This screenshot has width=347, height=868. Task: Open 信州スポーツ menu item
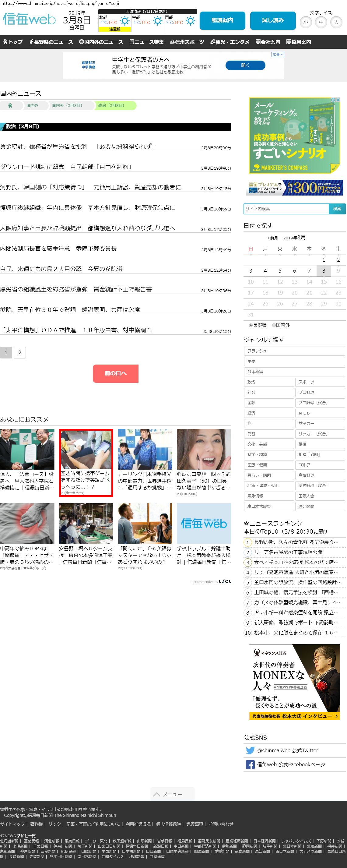(187, 42)
